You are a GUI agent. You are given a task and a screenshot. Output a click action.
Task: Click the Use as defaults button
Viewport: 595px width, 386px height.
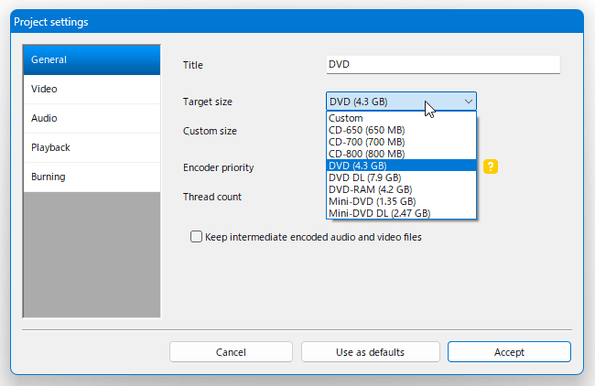coord(370,352)
